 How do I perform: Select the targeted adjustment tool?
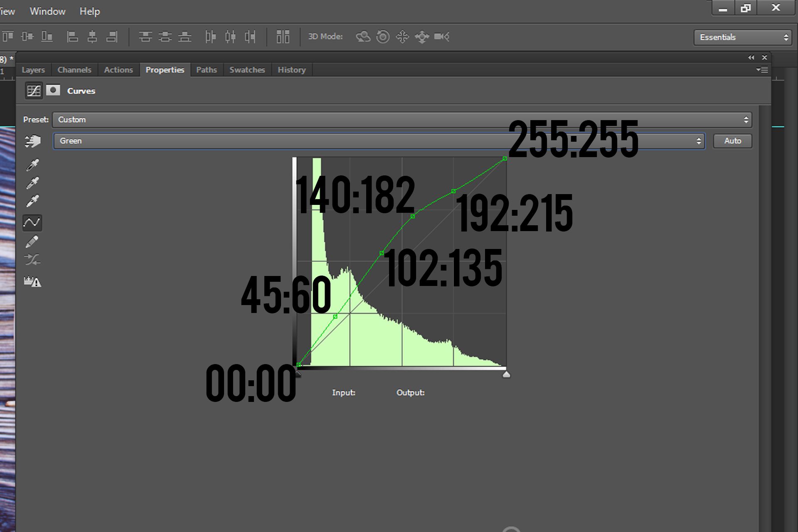[x=32, y=141]
